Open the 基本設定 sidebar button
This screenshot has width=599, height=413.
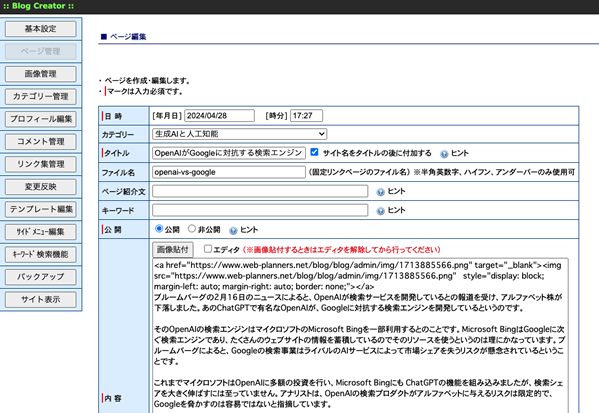pos(40,29)
